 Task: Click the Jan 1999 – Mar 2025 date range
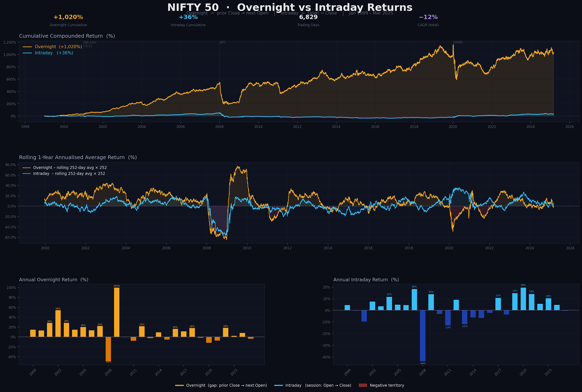(x=371, y=13)
